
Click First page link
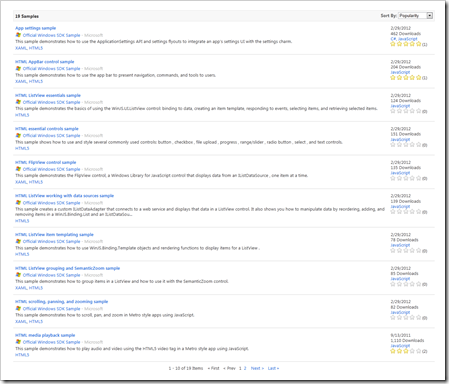coord(214,368)
